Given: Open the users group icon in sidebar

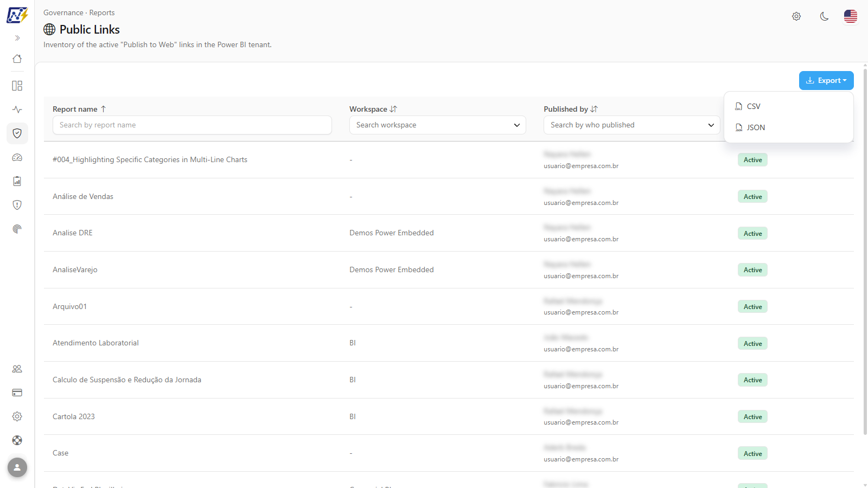Looking at the screenshot, I should 17,369.
